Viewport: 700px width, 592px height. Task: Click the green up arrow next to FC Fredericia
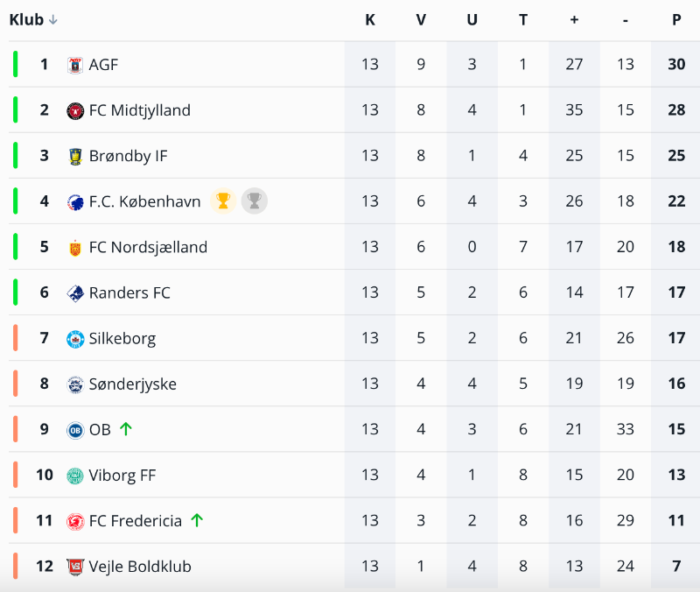pos(197,520)
